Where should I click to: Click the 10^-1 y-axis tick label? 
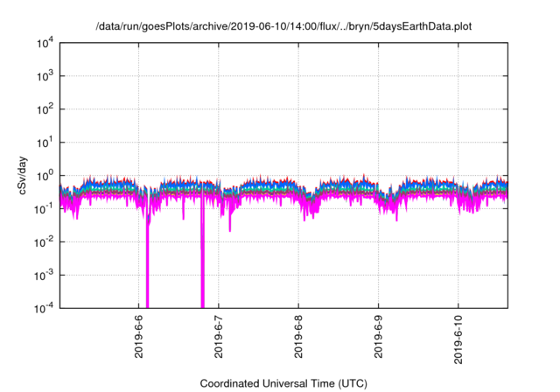[44, 209]
